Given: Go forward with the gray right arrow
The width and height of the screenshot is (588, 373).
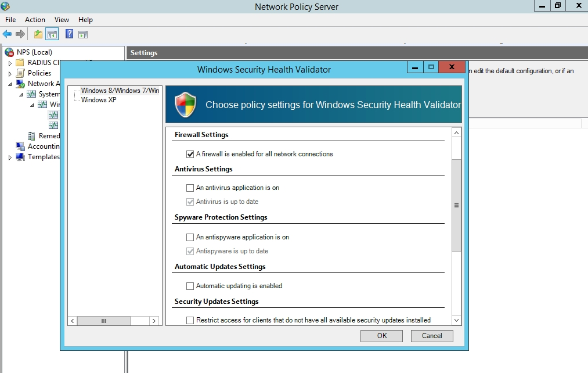Looking at the screenshot, I should tap(20, 34).
